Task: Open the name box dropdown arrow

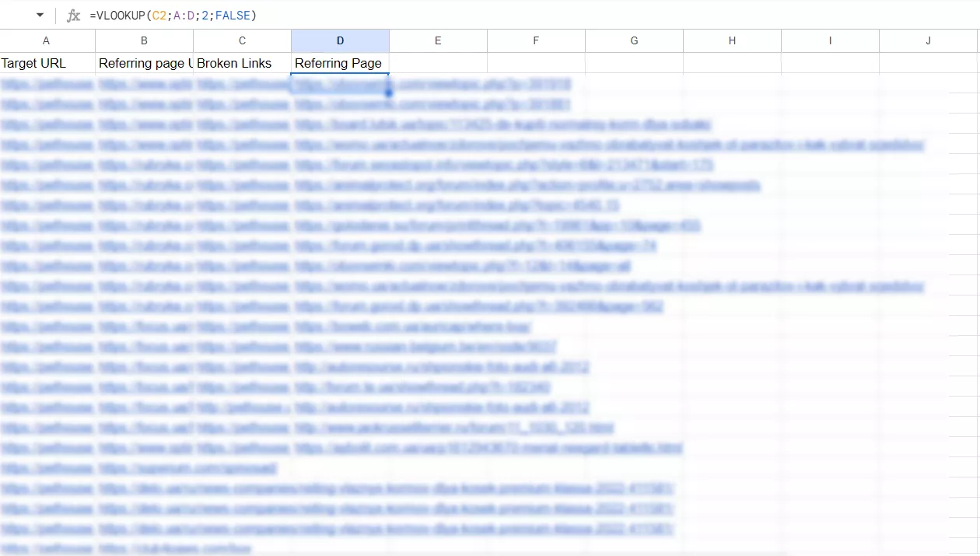Action: tap(40, 16)
